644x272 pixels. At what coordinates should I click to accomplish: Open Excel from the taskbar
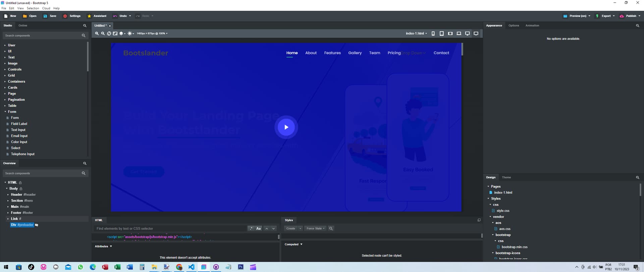[117, 267]
